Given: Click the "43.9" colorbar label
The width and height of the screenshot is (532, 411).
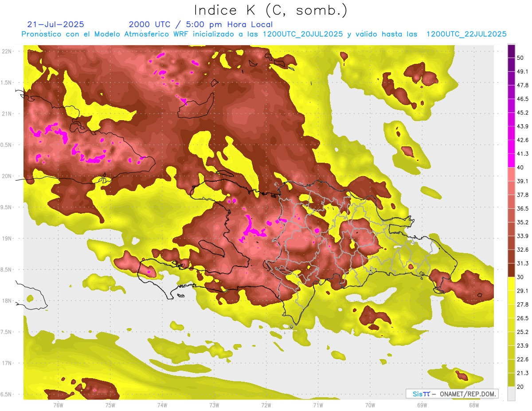Looking at the screenshot, I should 523,126.
